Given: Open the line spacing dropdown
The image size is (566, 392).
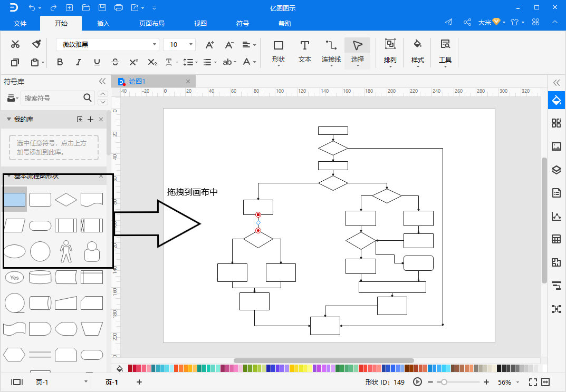Looking at the screenshot, I should click(190, 62).
